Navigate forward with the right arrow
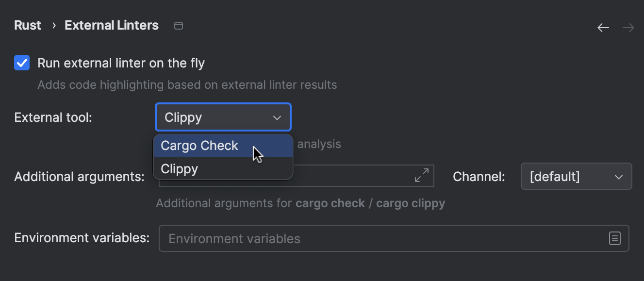 tap(628, 28)
